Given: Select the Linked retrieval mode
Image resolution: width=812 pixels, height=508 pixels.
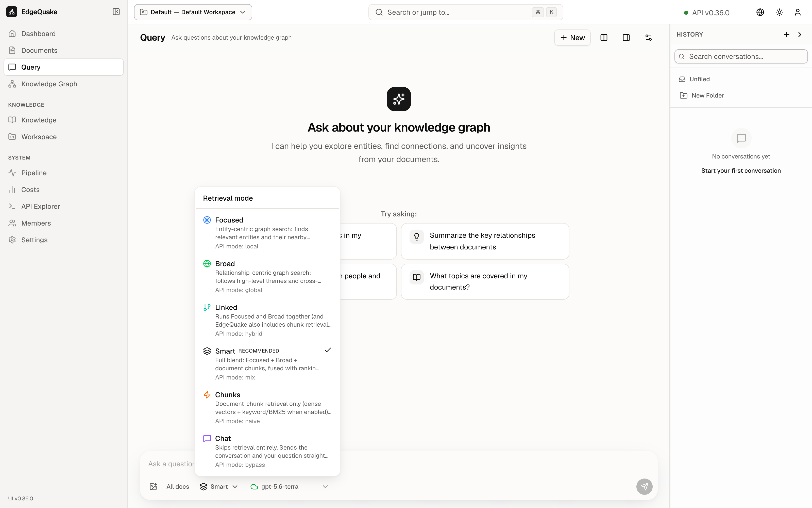Looking at the screenshot, I should [267, 320].
